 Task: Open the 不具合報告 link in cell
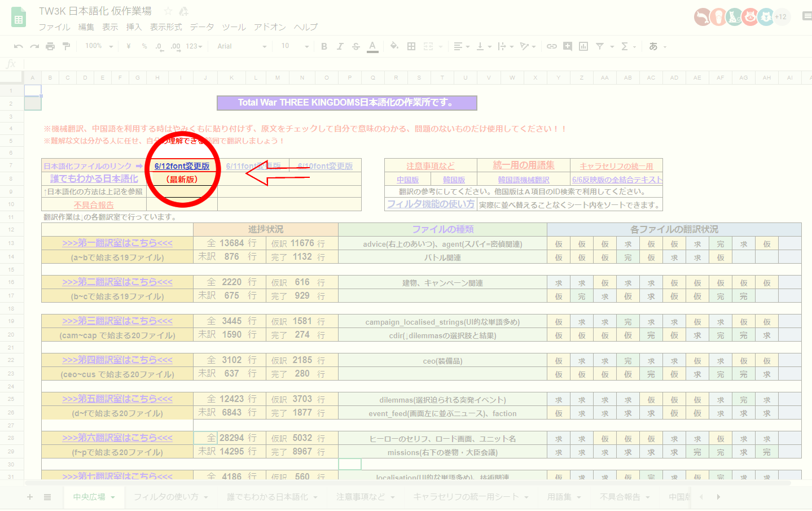tap(94, 205)
